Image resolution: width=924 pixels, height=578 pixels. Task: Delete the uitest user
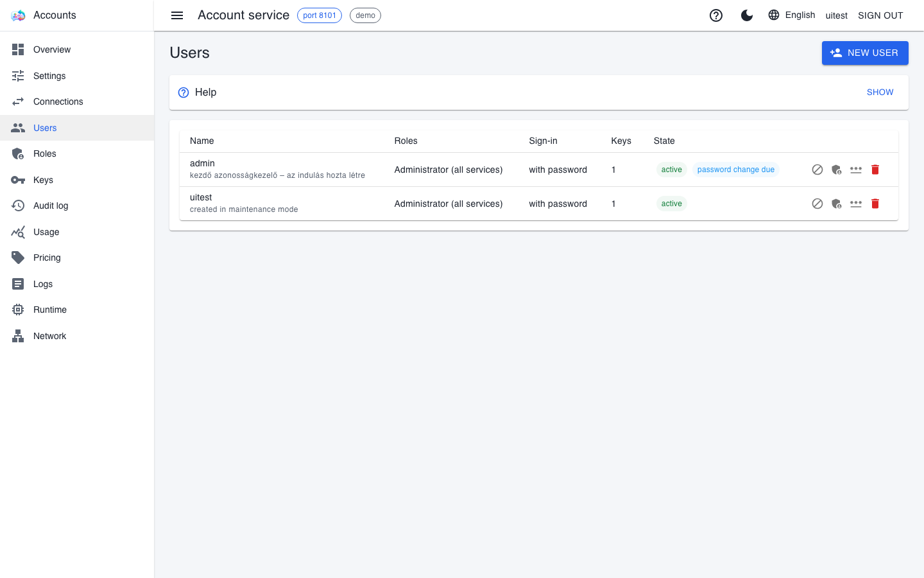[875, 204]
